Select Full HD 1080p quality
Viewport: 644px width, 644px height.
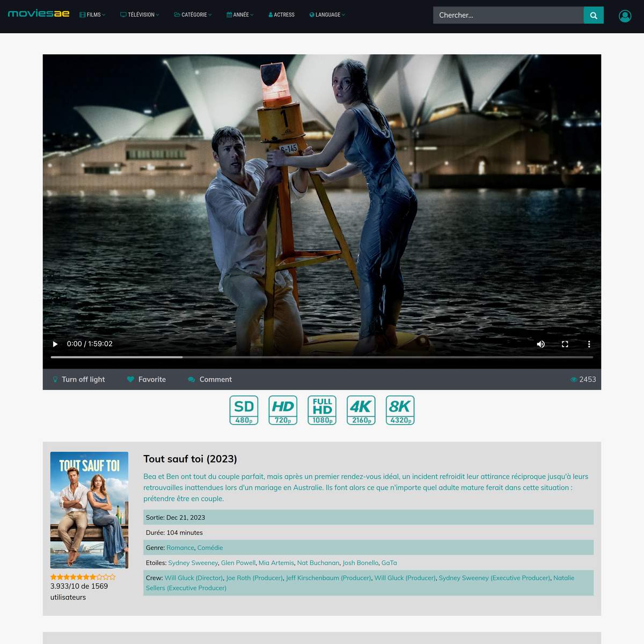(x=322, y=410)
